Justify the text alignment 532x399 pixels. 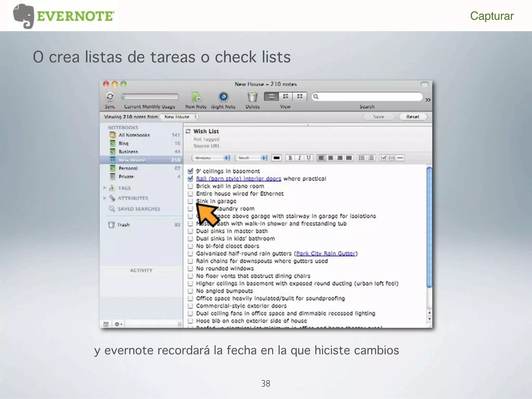[349, 158]
